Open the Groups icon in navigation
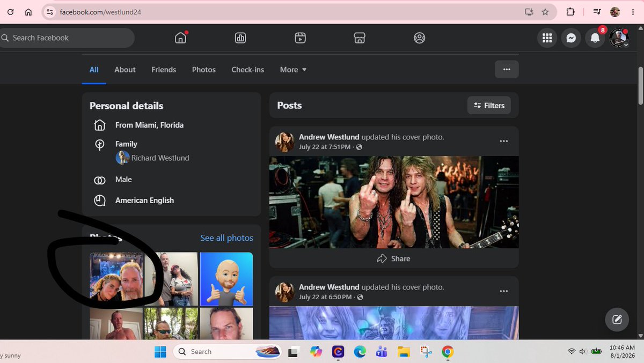Image resolution: width=644 pixels, height=363 pixels. pos(420,38)
